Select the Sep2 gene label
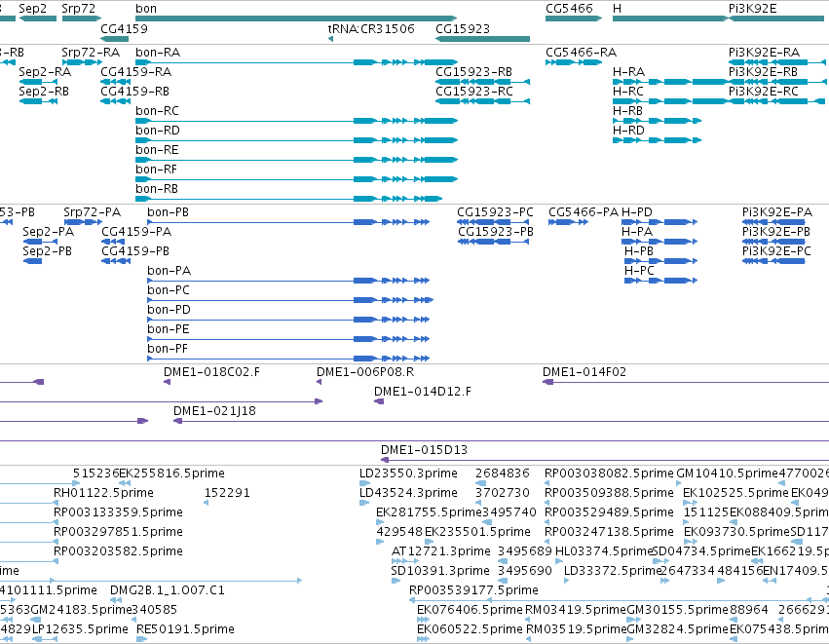Viewport: 829px width, 644px height. [32, 9]
